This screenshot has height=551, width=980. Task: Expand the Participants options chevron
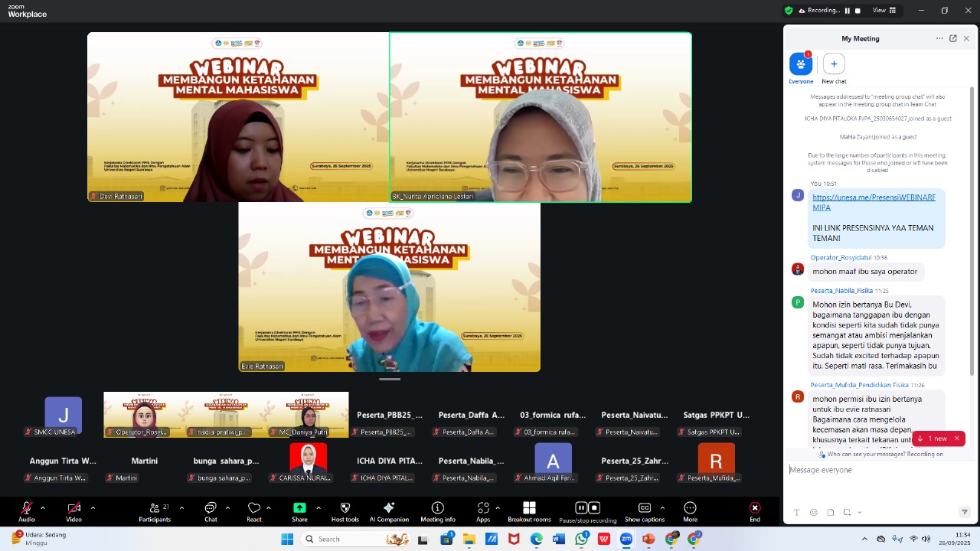click(x=181, y=507)
